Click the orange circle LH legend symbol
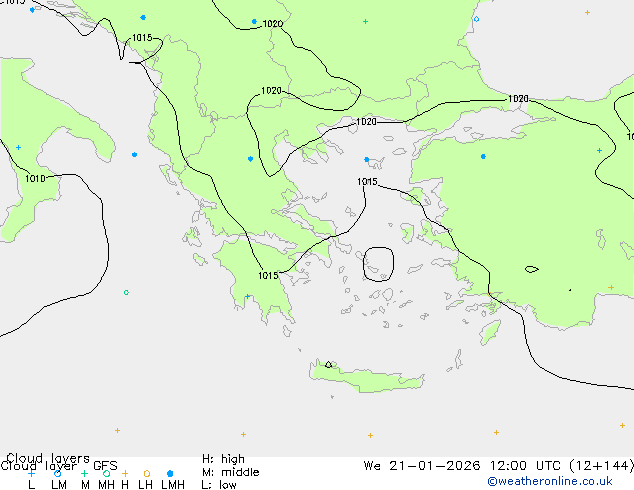This screenshot has height=490, width=634. coord(147,473)
